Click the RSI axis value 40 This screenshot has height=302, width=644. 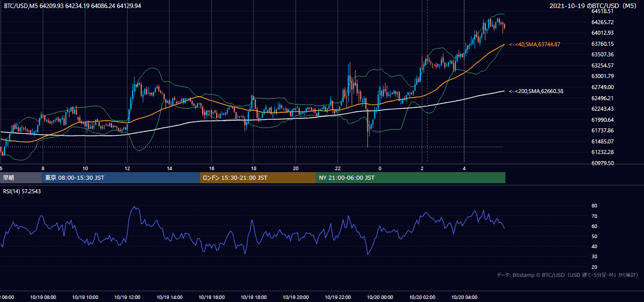click(594, 246)
